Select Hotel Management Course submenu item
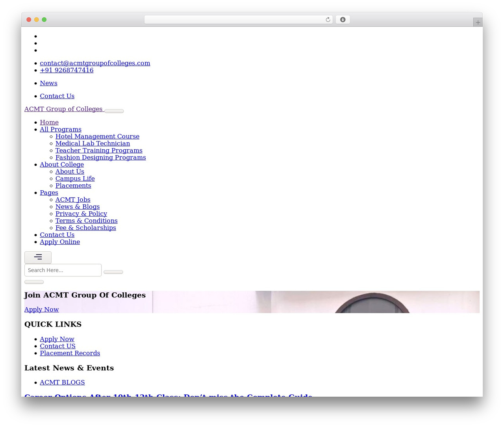 97,136
